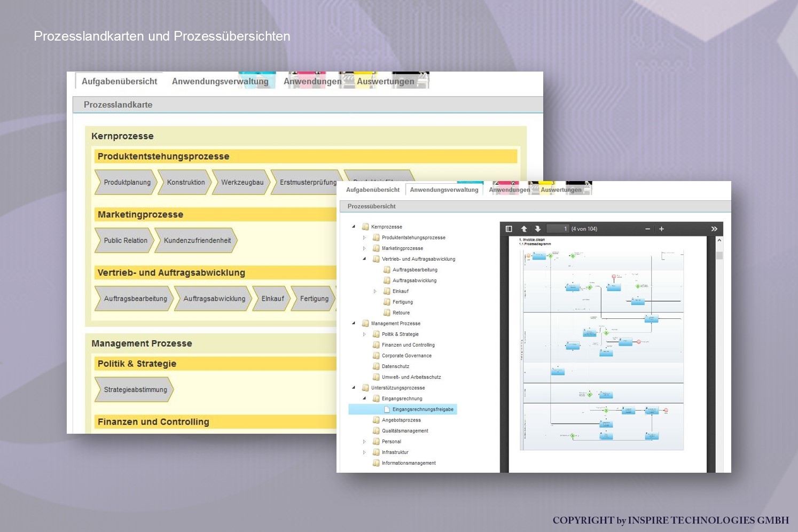Collapse the Management Prozesse tree node
The height and width of the screenshot is (532, 798).
pos(354,323)
